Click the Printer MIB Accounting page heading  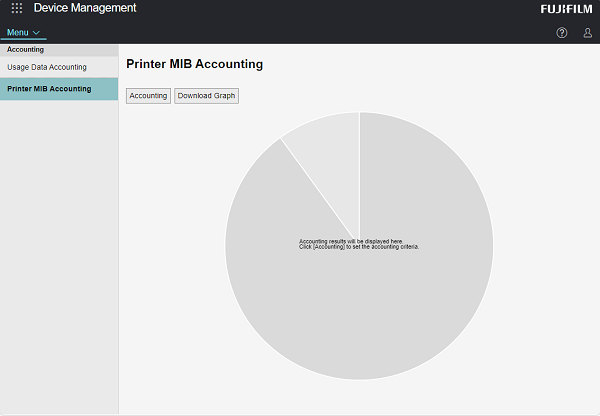pyautogui.click(x=194, y=64)
